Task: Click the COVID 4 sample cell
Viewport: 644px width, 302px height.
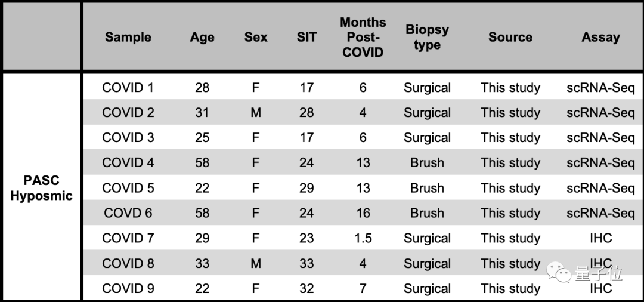Action: click(128, 163)
